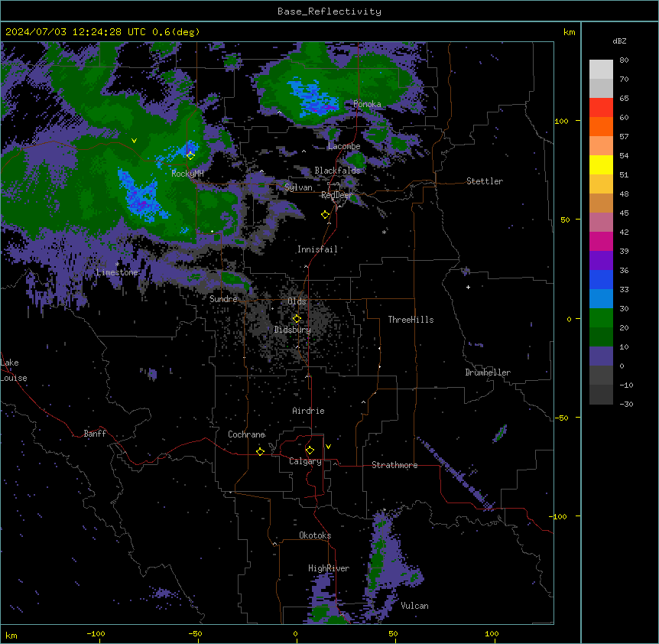
Task: Pick the pink-mauve 42-45 dBZ swatch
Action: click(x=601, y=222)
